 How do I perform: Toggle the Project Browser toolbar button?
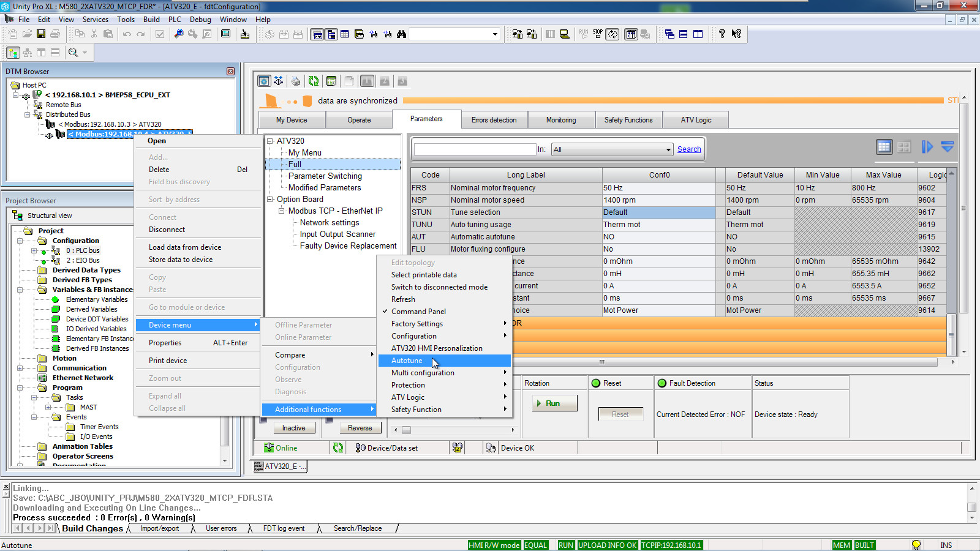point(331,34)
